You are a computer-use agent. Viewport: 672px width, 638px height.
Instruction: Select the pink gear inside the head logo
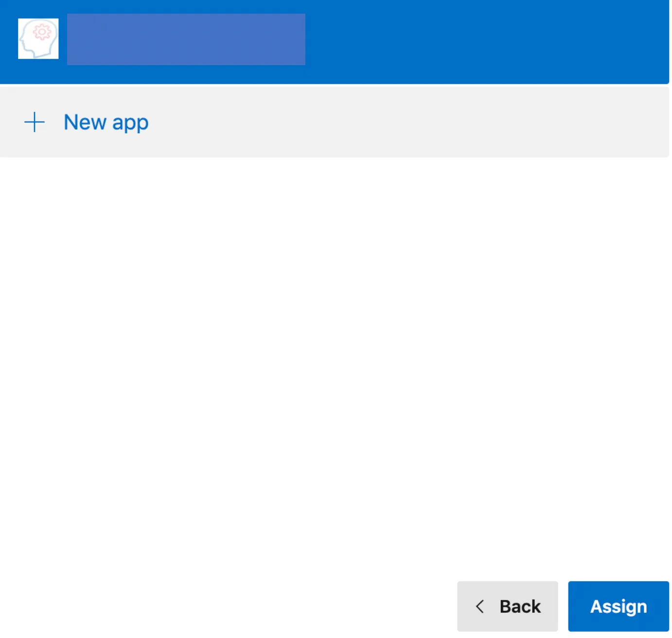tap(42, 32)
